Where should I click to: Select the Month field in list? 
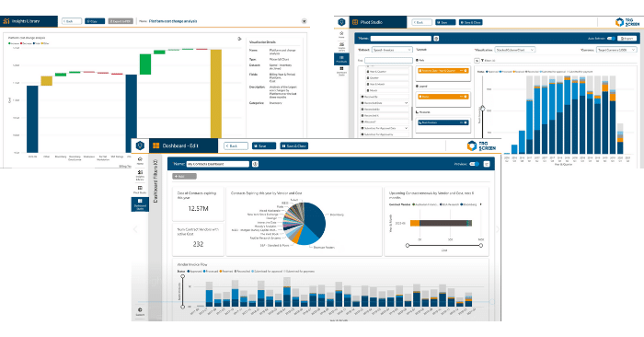[387, 90]
